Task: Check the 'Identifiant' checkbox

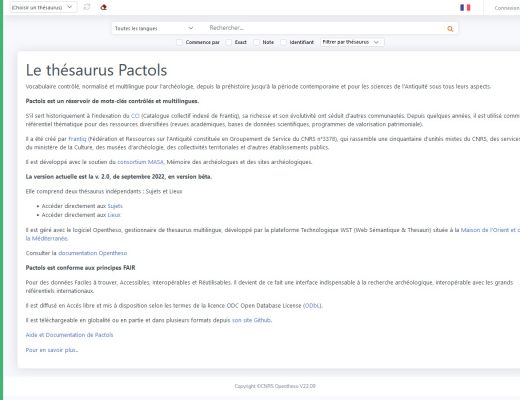Action: point(283,42)
